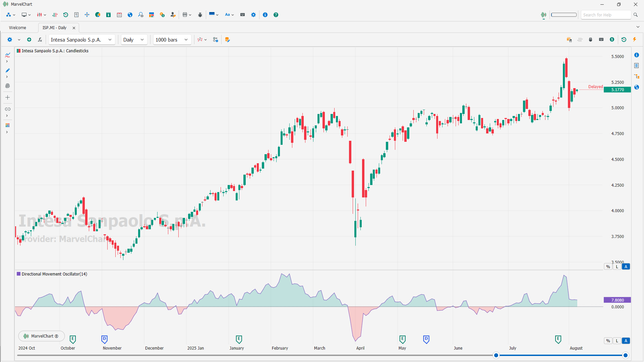Click the history clock icon in main toolbar
Screen dimensions: 644x362
pyautogui.click(x=66, y=15)
